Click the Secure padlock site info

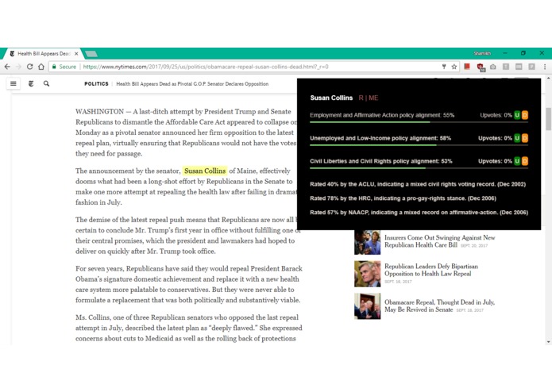(x=64, y=67)
